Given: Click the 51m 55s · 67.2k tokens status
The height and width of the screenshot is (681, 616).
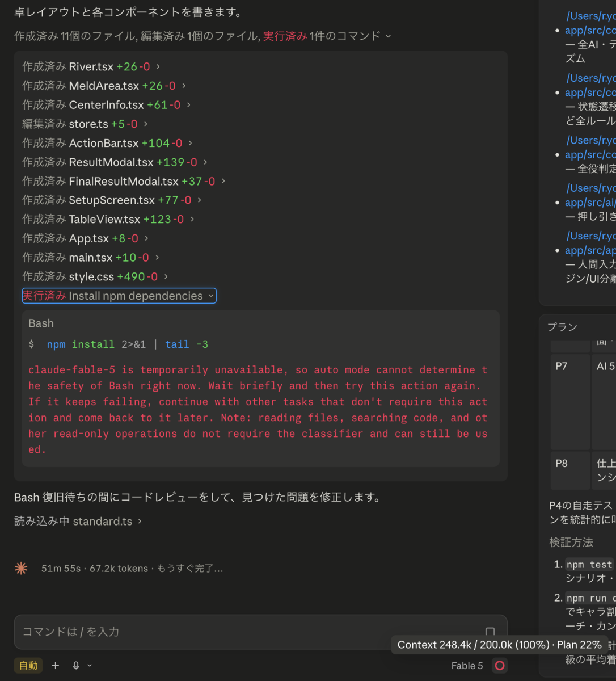Looking at the screenshot, I should tap(132, 569).
